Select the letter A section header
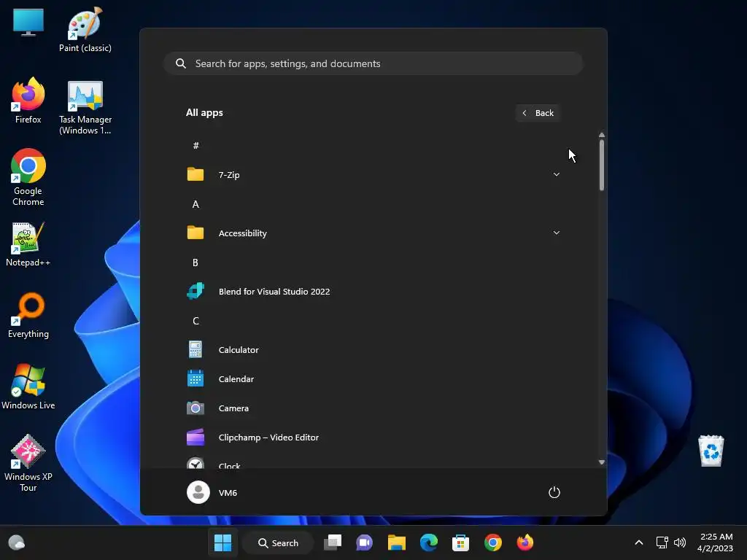This screenshot has height=560, width=747. [x=196, y=204]
